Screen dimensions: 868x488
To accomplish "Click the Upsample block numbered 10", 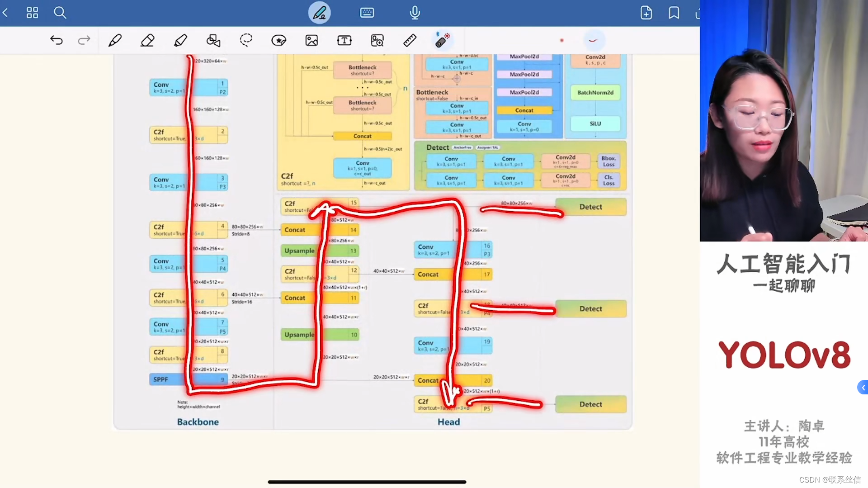I will pos(320,335).
